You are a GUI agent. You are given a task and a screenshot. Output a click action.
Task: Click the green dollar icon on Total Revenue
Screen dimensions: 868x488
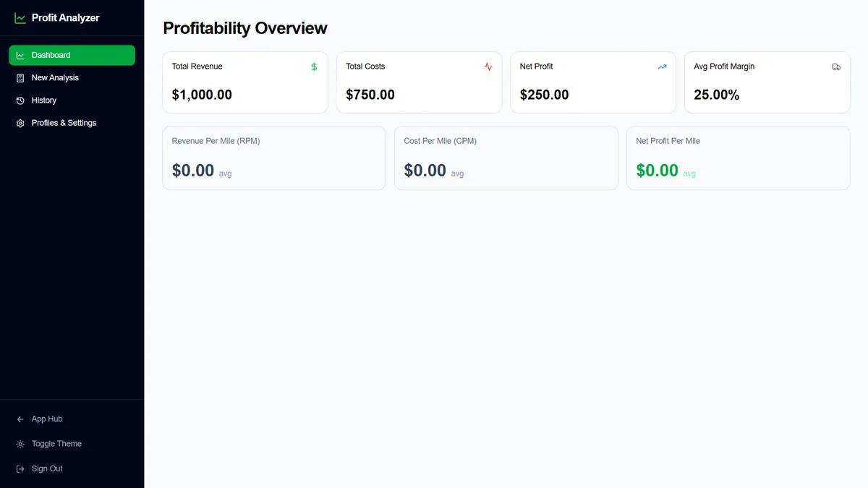pyautogui.click(x=314, y=67)
